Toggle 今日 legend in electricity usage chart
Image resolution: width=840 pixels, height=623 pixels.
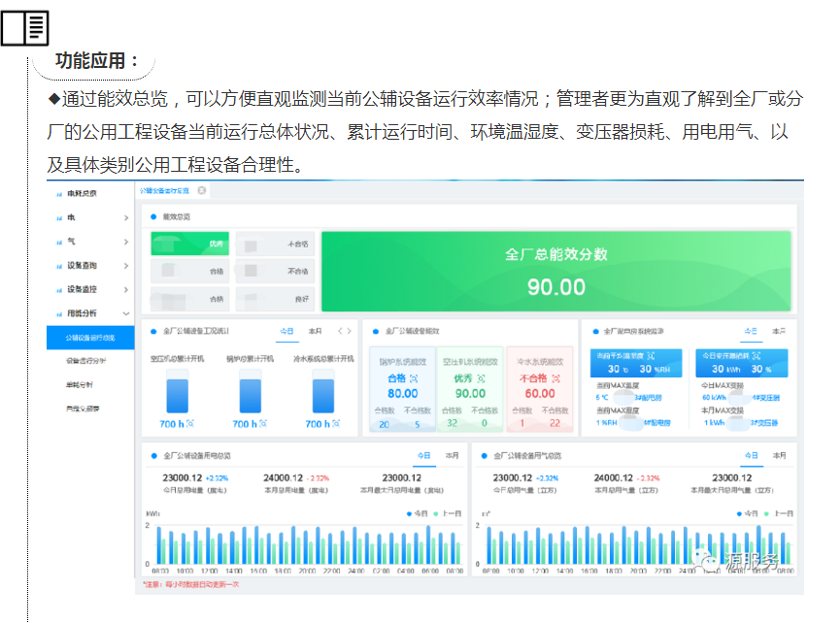pos(417,513)
